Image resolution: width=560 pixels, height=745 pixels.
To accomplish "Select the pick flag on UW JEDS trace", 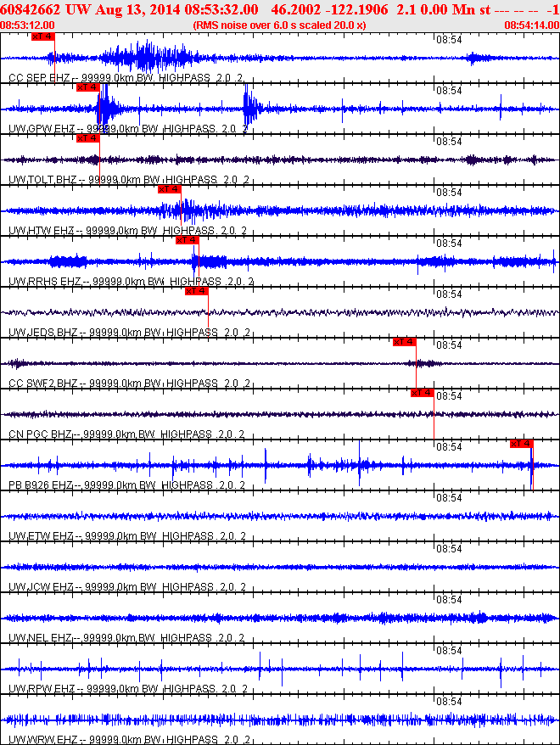I will [x=197, y=291].
